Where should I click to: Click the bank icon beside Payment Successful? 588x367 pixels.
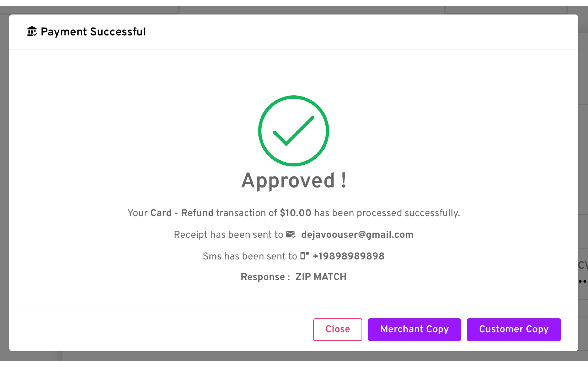pos(32,32)
